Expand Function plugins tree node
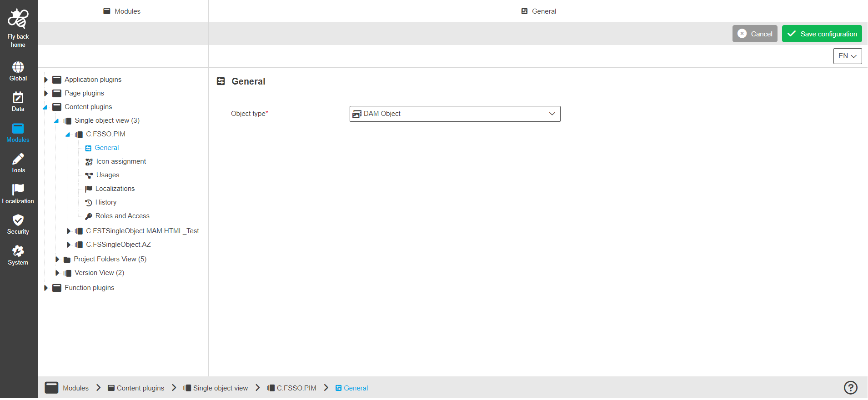 coord(46,288)
